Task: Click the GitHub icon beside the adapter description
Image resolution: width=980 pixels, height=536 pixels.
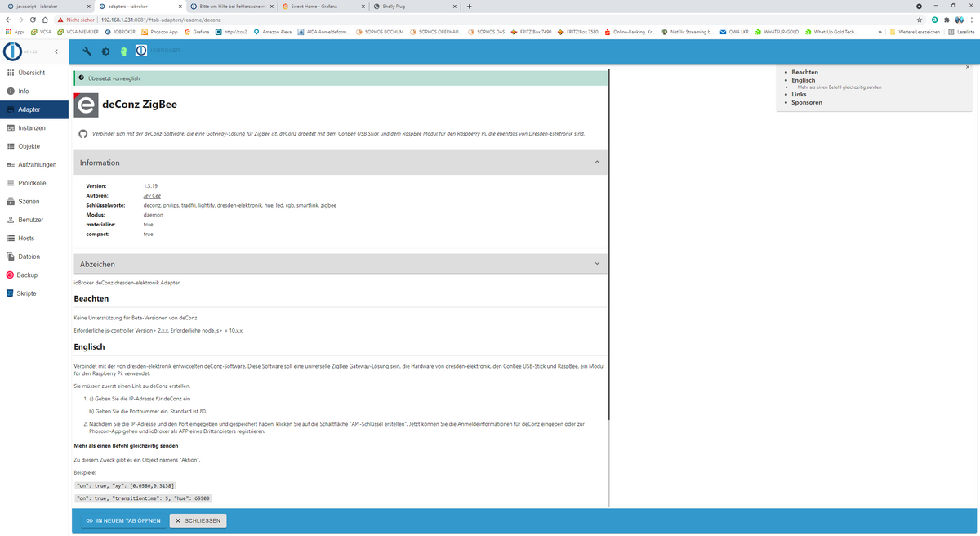Action: [x=82, y=133]
